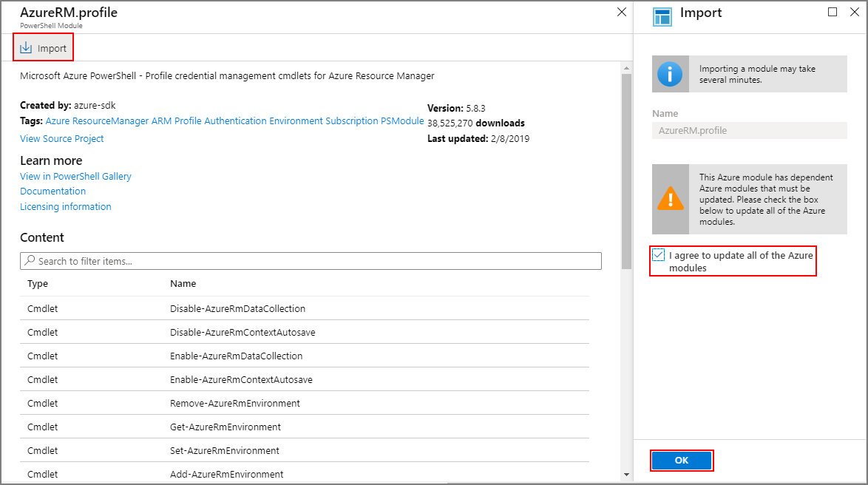Click the Version 5.8.3 text
This screenshot has width=868, height=485.
click(456, 108)
